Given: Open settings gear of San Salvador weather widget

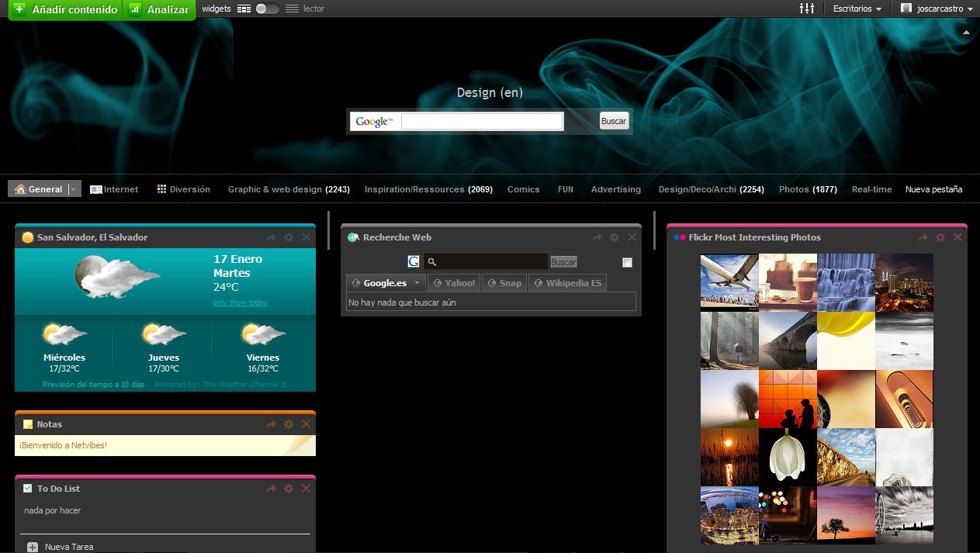Looking at the screenshot, I should 289,237.
